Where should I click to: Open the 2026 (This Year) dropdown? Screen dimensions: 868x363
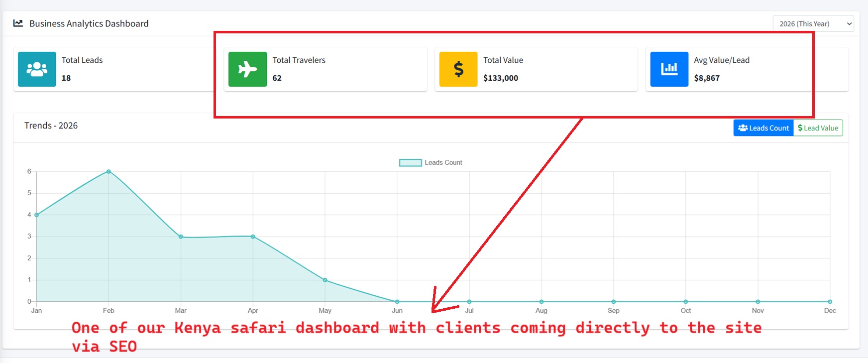tap(813, 23)
